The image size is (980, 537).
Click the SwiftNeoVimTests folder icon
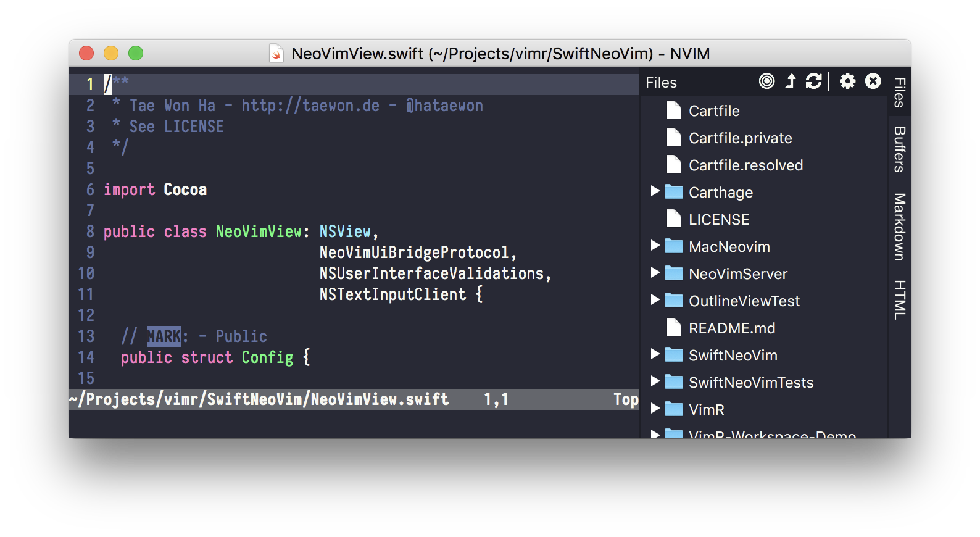(674, 382)
